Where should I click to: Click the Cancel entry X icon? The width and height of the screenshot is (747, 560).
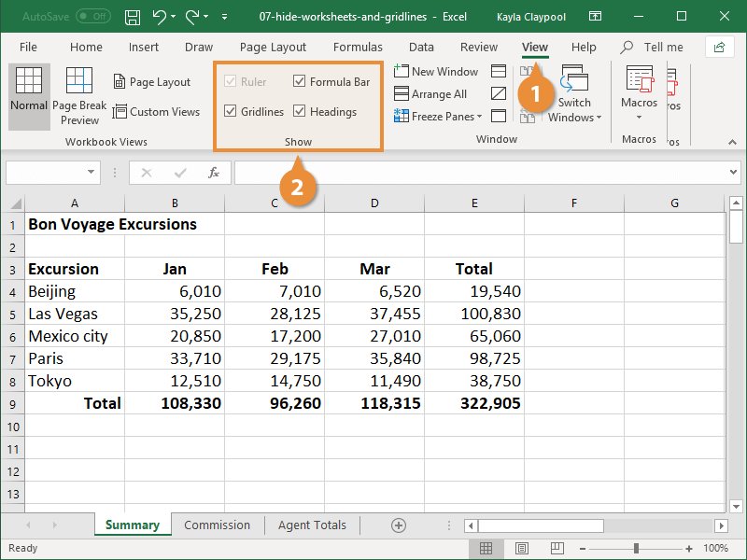pyautogui.click(x=147, y=173)
